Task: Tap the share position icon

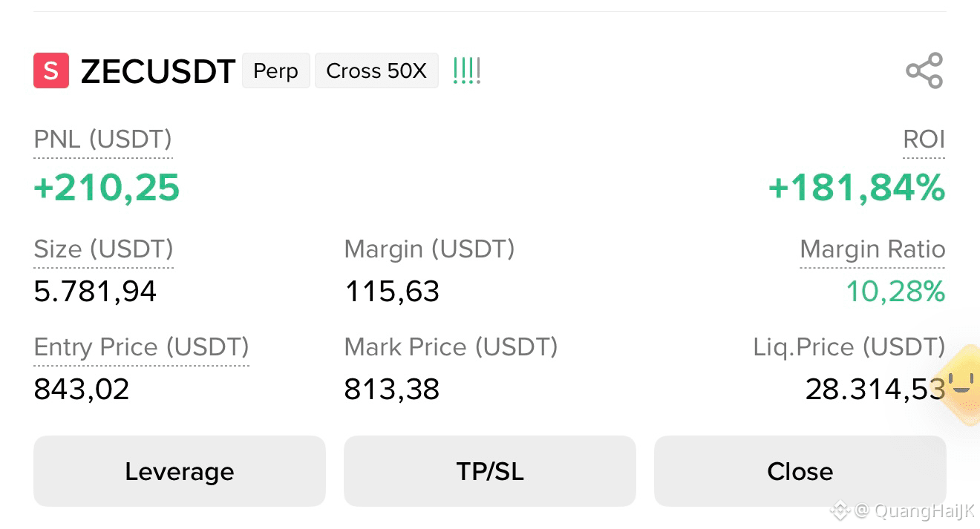Action: click(x=924, y=71)
